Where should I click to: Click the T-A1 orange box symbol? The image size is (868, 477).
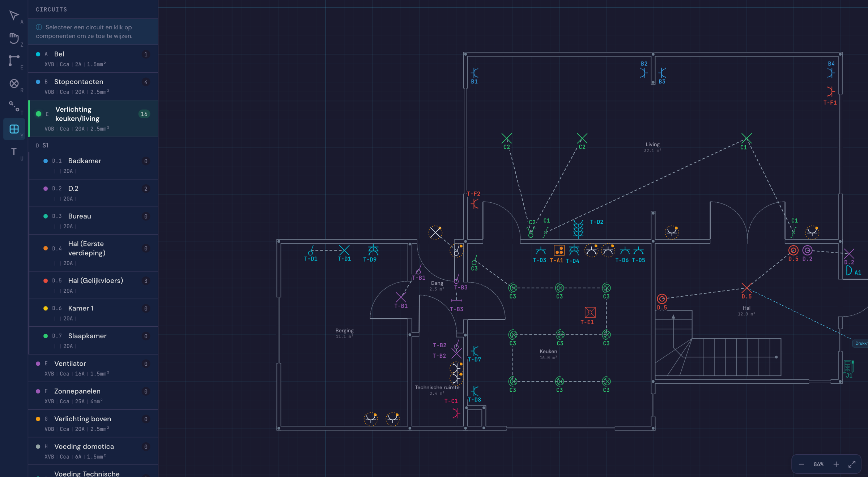tap(559, 250)
